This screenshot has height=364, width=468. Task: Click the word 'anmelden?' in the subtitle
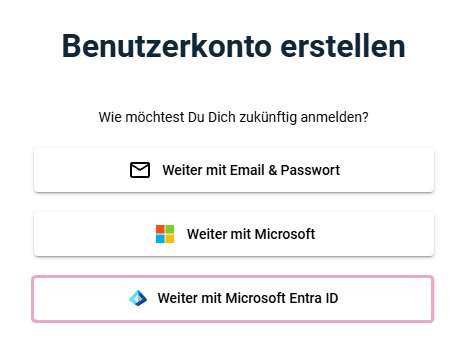(x=335, y=117)
